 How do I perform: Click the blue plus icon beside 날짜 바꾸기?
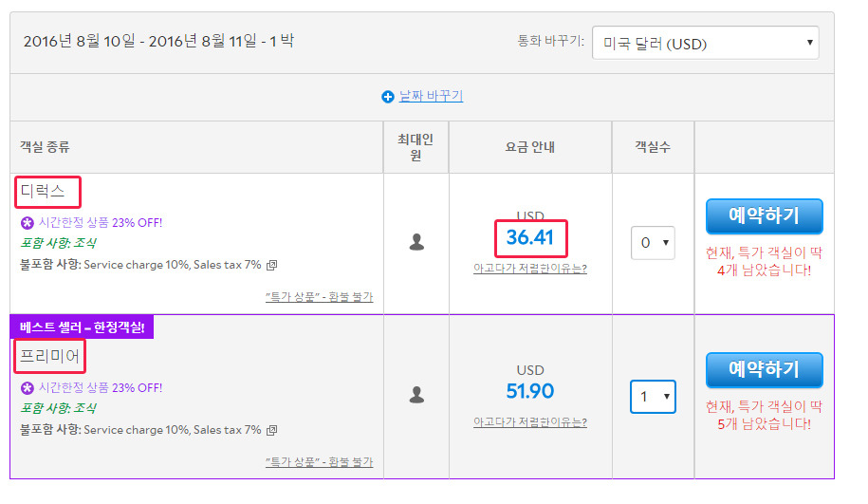[387, 97]
